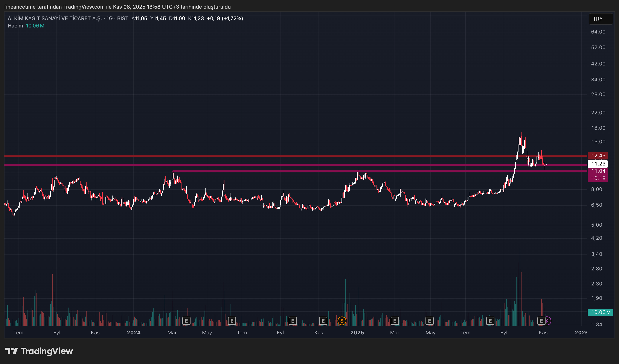Click the green 10,06M volume label
The image size is (619, 364).
[600, 312]
